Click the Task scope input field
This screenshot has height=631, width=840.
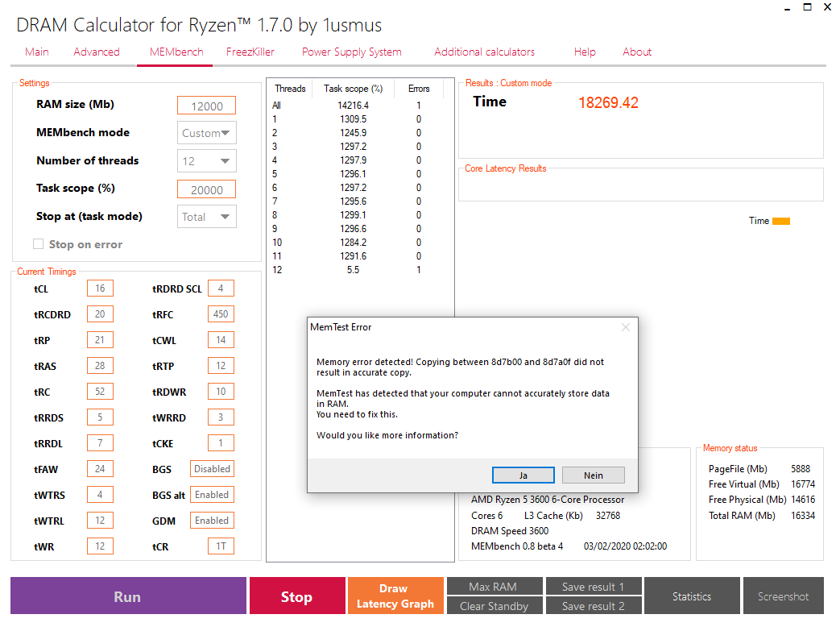tap(207, 189)
